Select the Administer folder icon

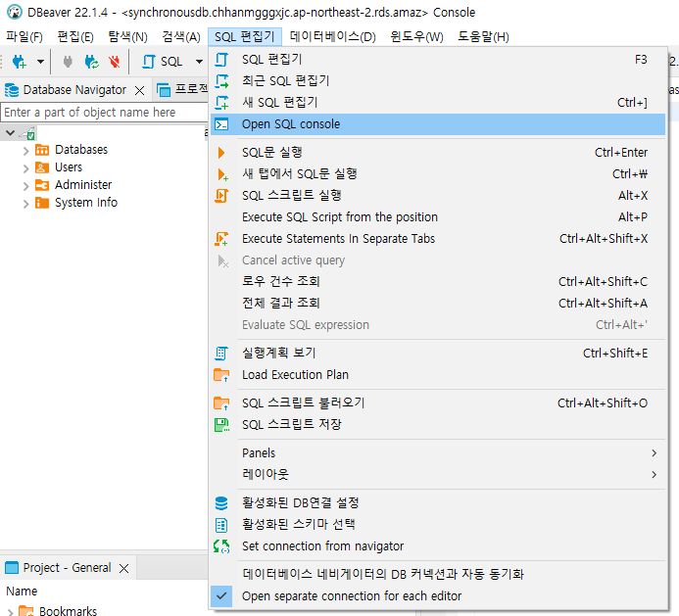click(42, 185)
